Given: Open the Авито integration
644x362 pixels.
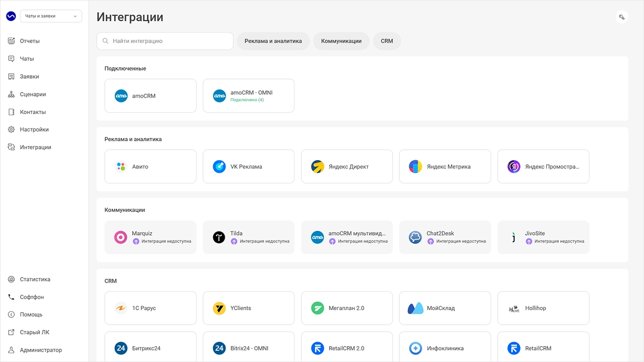Looking at the screenshot, I should click(150, 166).
